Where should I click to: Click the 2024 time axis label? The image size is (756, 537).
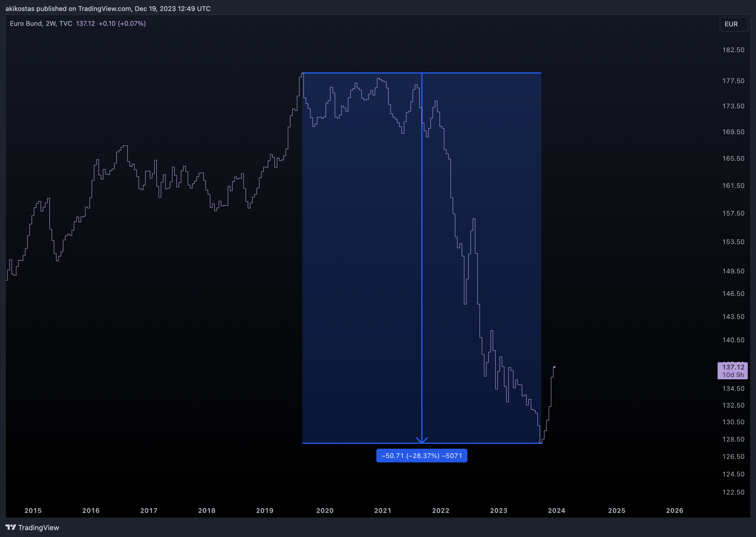point(557,511)
